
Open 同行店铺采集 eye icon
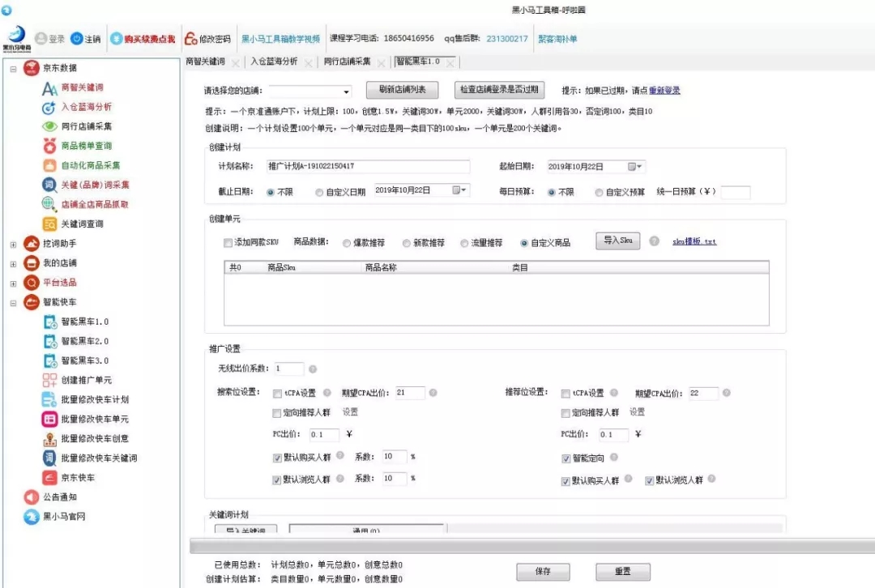coord(49,126)
